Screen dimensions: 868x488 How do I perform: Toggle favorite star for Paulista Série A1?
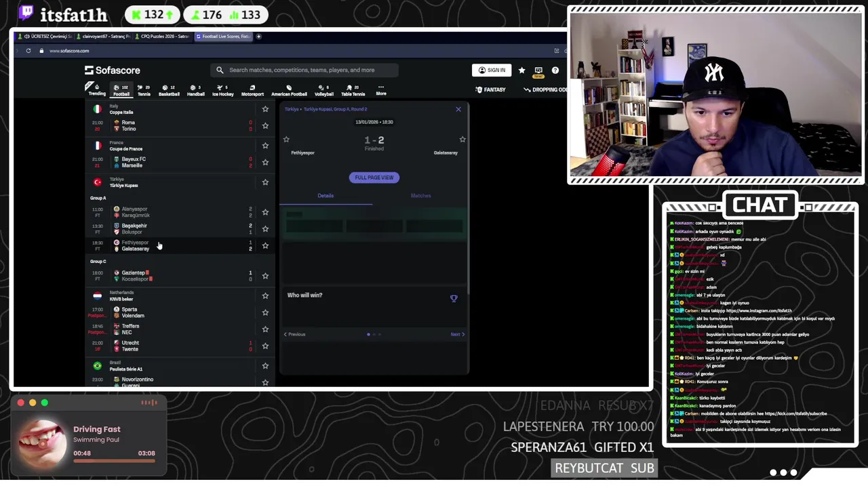(x=265, y=366)
